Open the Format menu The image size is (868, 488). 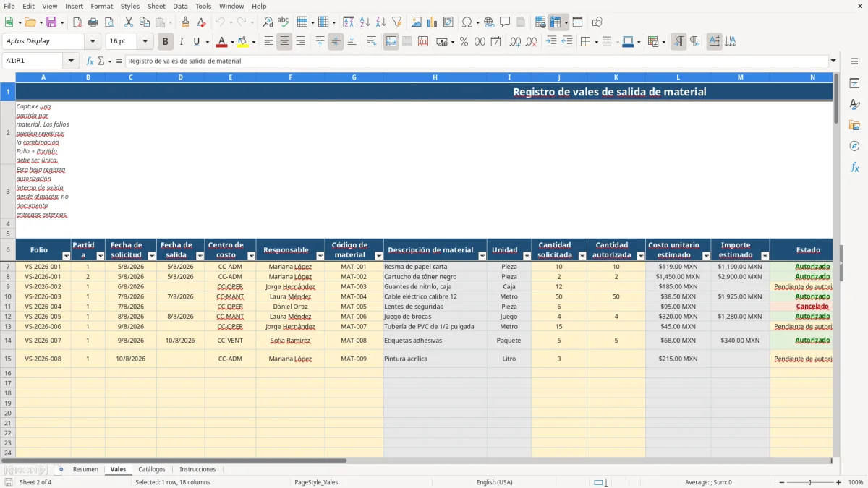101,6
